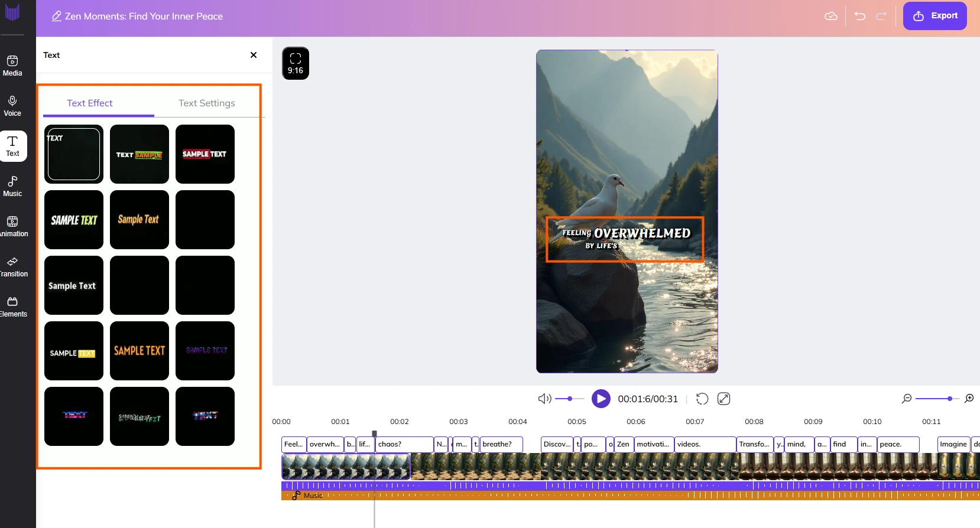
Task: Expand preview to fullscreen icon
Action: coord(723,399)
